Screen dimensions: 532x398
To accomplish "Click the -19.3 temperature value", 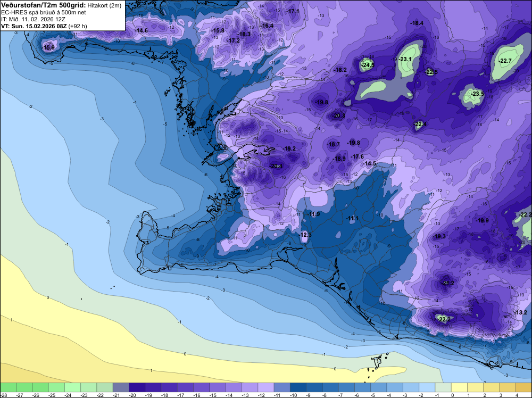I will pyautogui.click(x=439, y=236).
